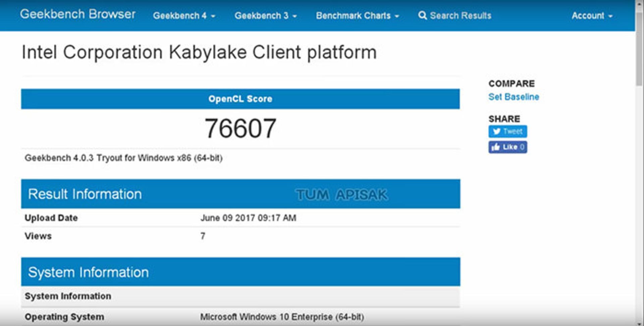Click the Result Information section header
The height and width of the screenshot is (326, 644).
coord(85,194)
